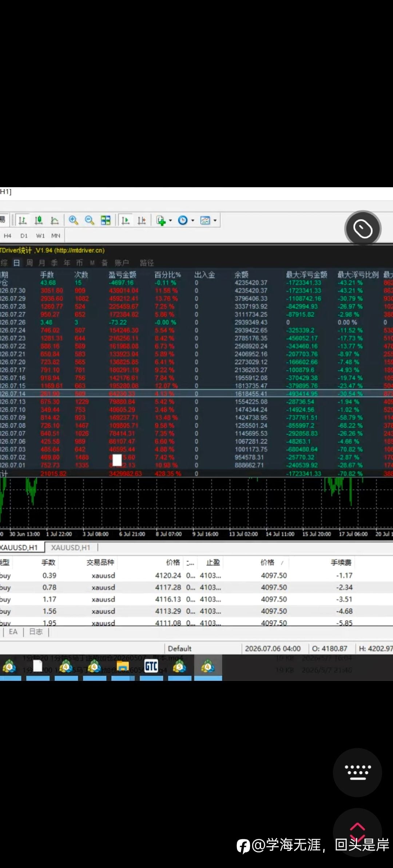Select buy order with 0.39 lots
Screen dimensions: 393x868
pos(196,575)
